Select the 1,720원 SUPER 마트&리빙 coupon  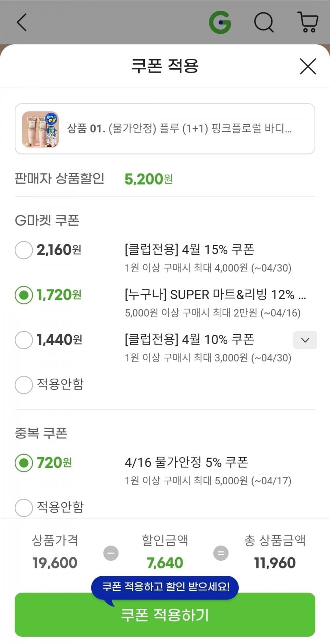click(x=24, y=295)
